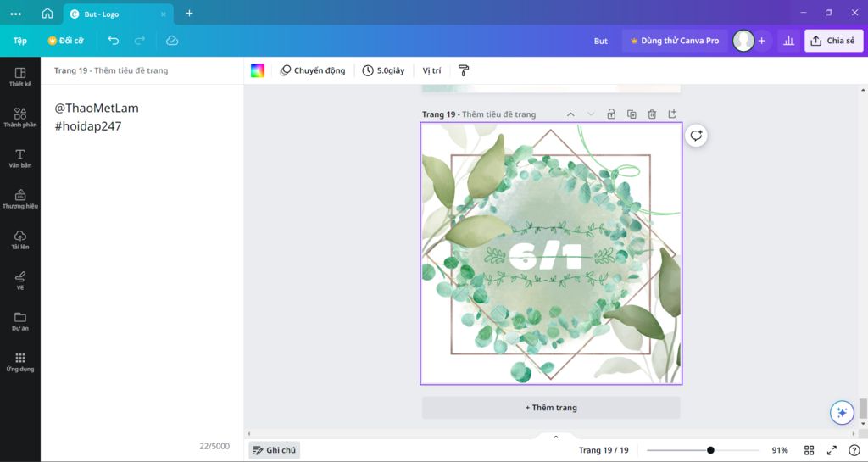Image resolution: width=868 pixels, height=462 pixels.
Task: Open analytics bar chart icon
Action: click(x=789, y=41)
